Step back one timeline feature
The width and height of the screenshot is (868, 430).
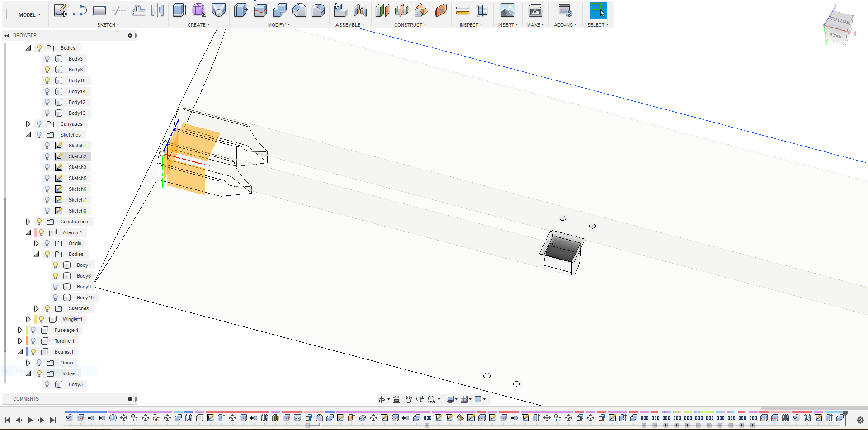pyautogui.click(x=19, y=420)
